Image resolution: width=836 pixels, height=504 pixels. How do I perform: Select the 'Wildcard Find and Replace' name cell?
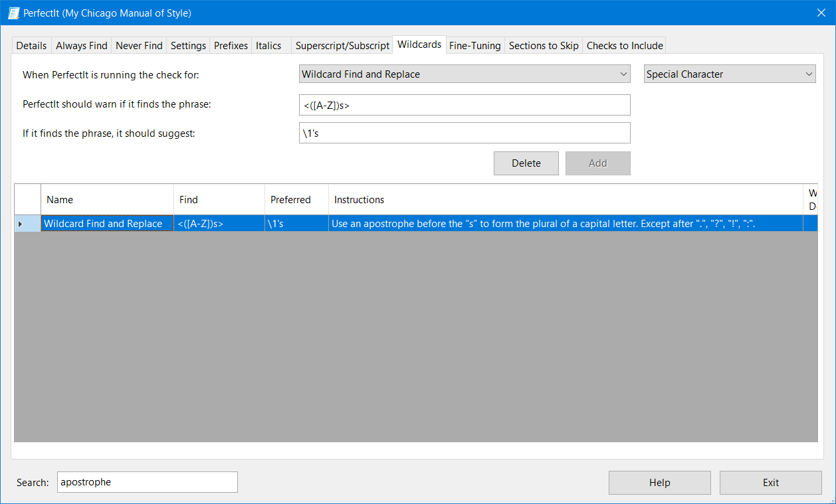click(107, 224)
